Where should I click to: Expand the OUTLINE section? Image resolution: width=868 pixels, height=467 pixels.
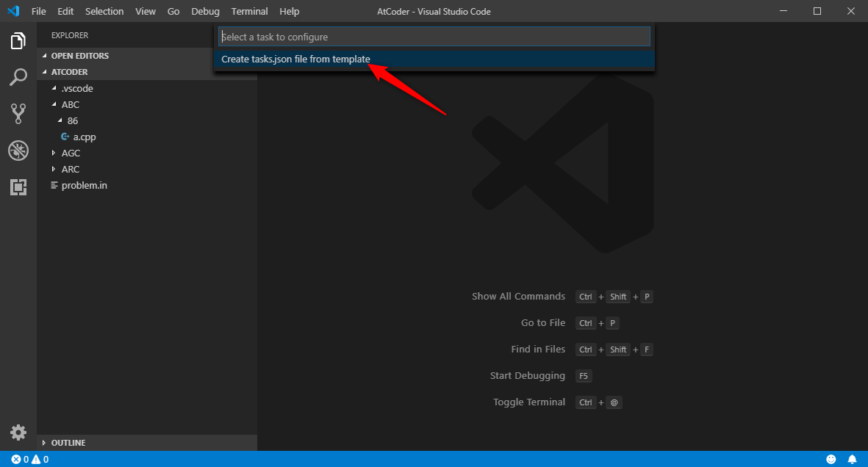click(44, 443)
